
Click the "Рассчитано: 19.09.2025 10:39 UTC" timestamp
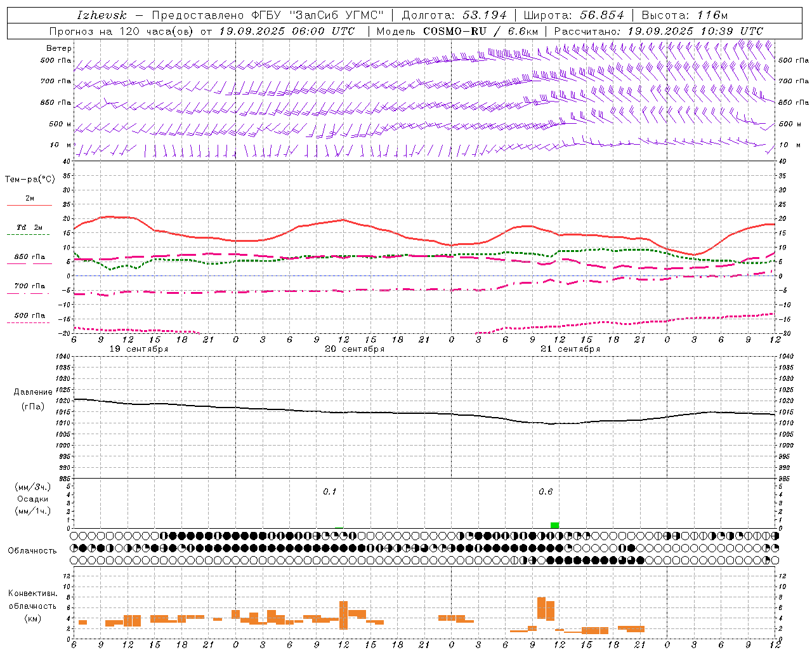pyautogui.click(x=658, y=31)
